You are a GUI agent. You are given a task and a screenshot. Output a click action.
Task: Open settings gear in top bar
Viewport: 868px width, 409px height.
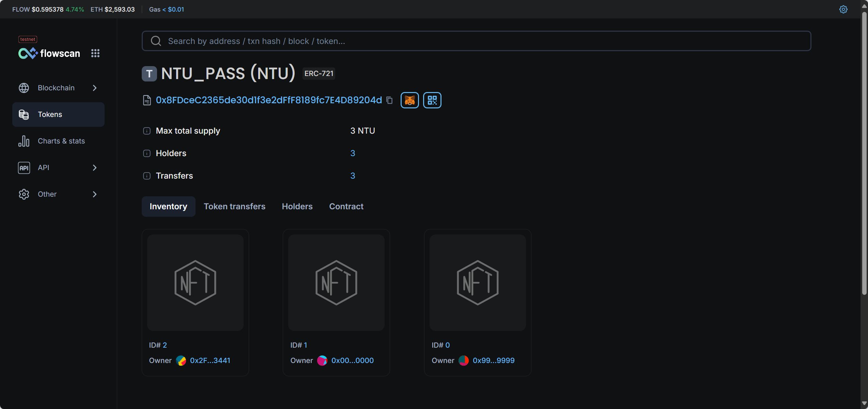pyautogui.click(x=843, y=9)
